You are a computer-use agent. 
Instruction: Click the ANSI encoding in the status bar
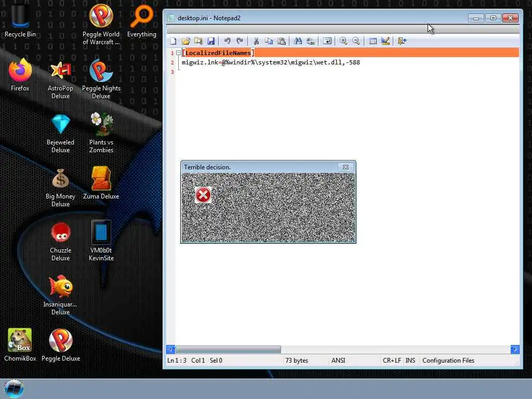pos(338,361)
